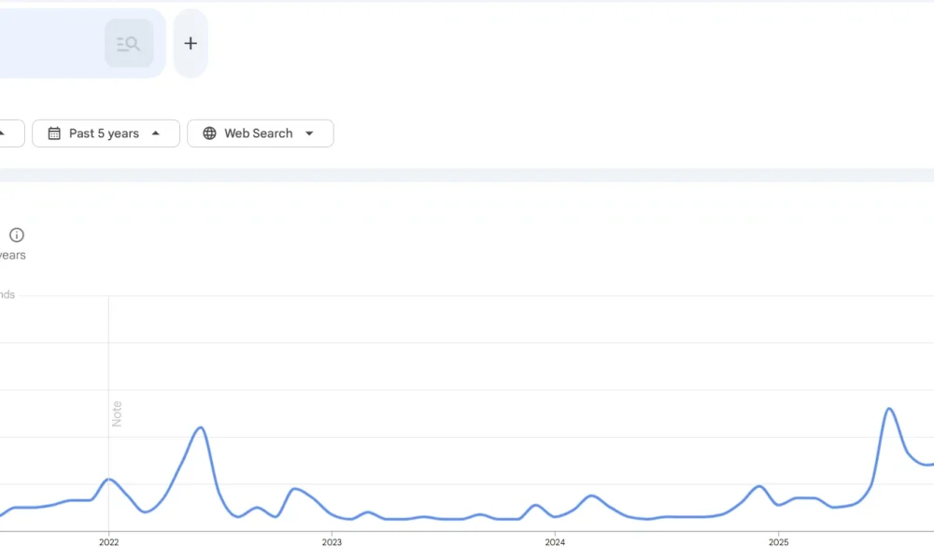Click the calendar icon in the time filter
Screen dimensions: 934x560
coord(55,133)
